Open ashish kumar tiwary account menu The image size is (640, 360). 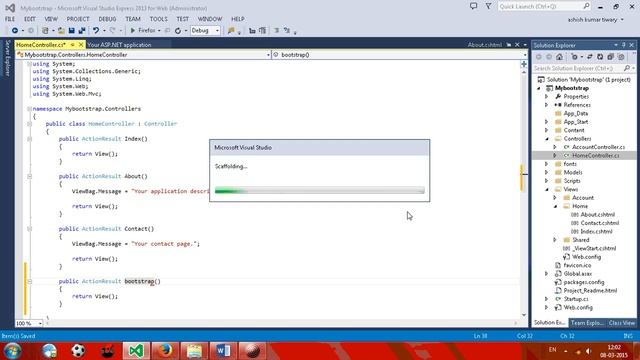coord(596,20)
